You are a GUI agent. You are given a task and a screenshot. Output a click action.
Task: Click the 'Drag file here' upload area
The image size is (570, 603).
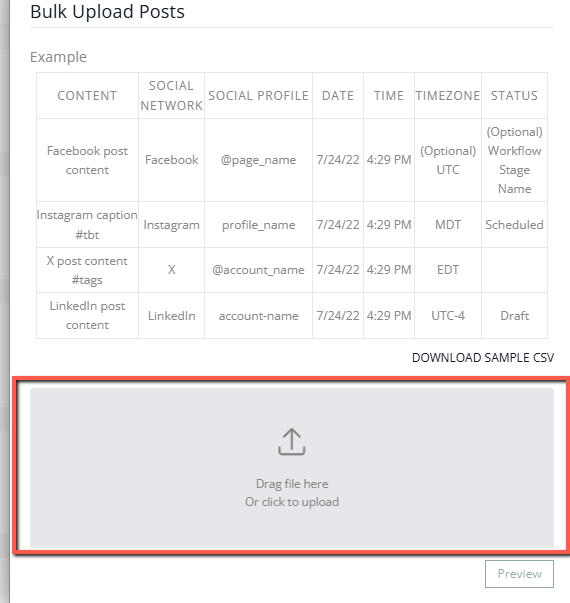click(292, 468)
